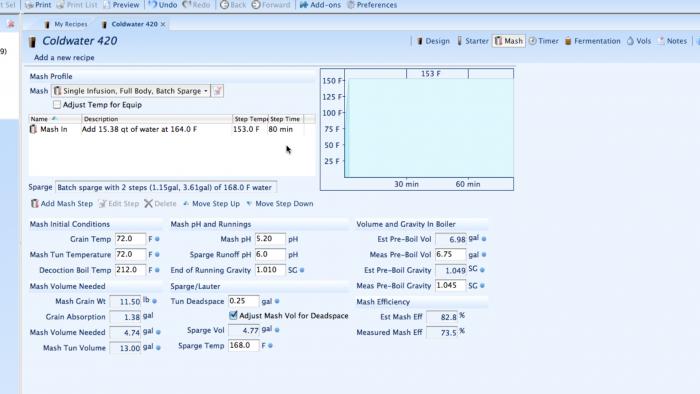Click the Sparge Vol value 4.77
The height and width of the screenshot is (394, 700).
point(244,331)
